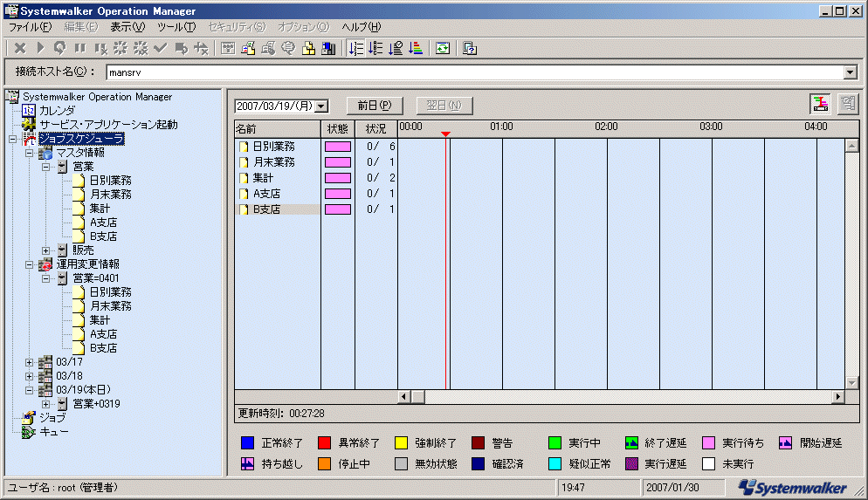Click the 翌日(N) next day button

click(444, 105)
